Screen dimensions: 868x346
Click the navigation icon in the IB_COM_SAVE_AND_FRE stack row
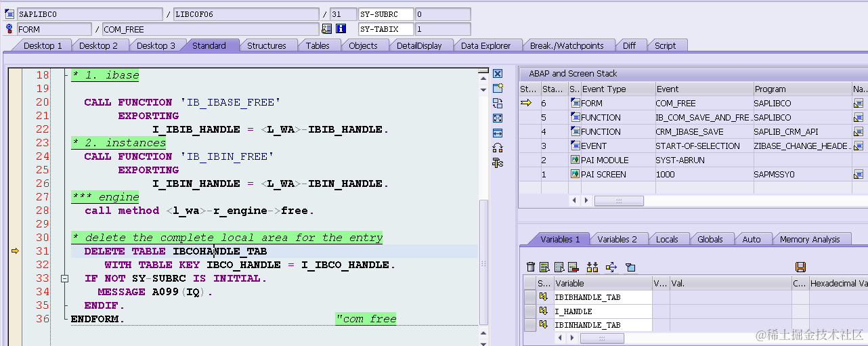click(x=859, y=117)
